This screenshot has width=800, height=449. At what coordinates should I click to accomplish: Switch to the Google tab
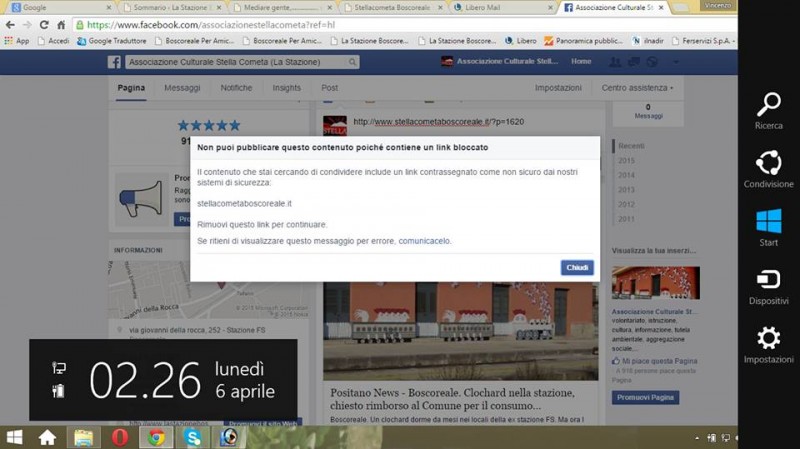coord(61,8)
